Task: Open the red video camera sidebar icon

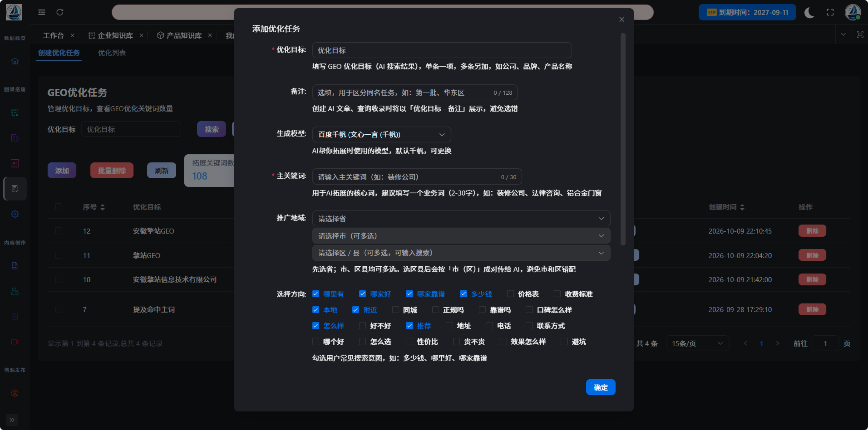Action: tap(15, 342)
